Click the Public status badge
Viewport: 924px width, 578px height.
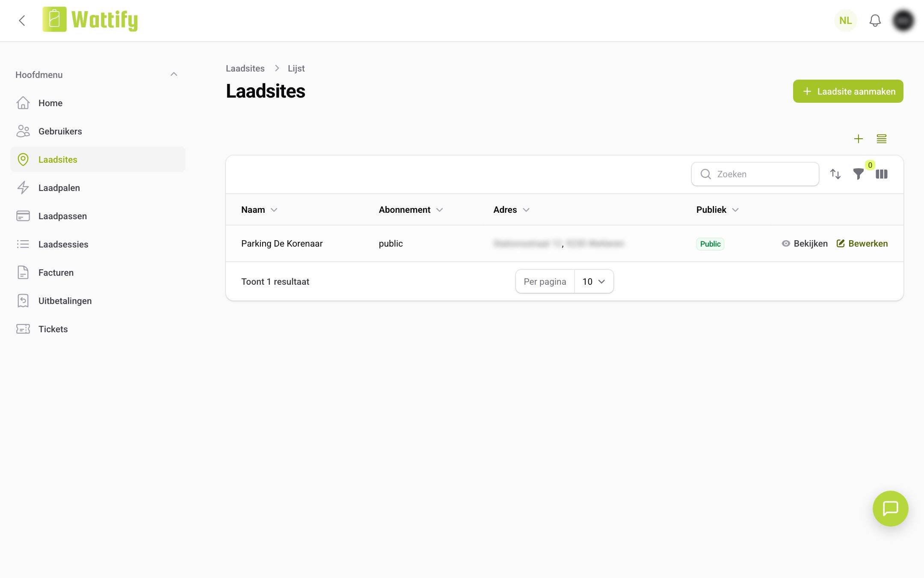tap(710, 244)
